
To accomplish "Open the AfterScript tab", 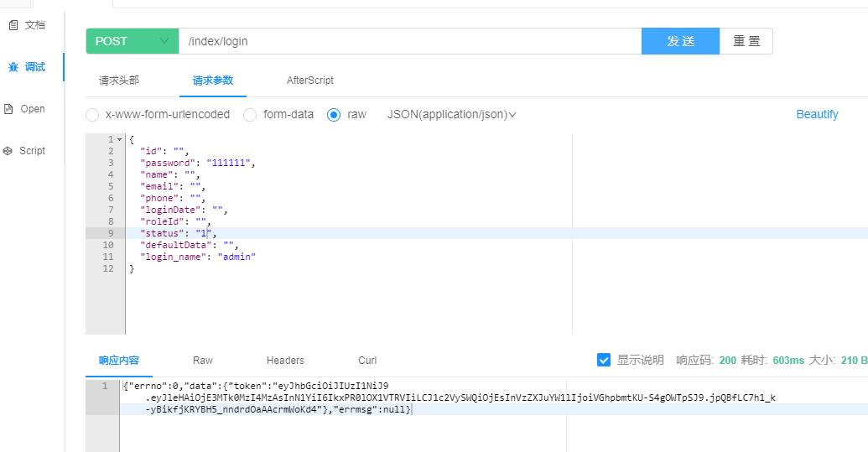I will click(309, 81).
